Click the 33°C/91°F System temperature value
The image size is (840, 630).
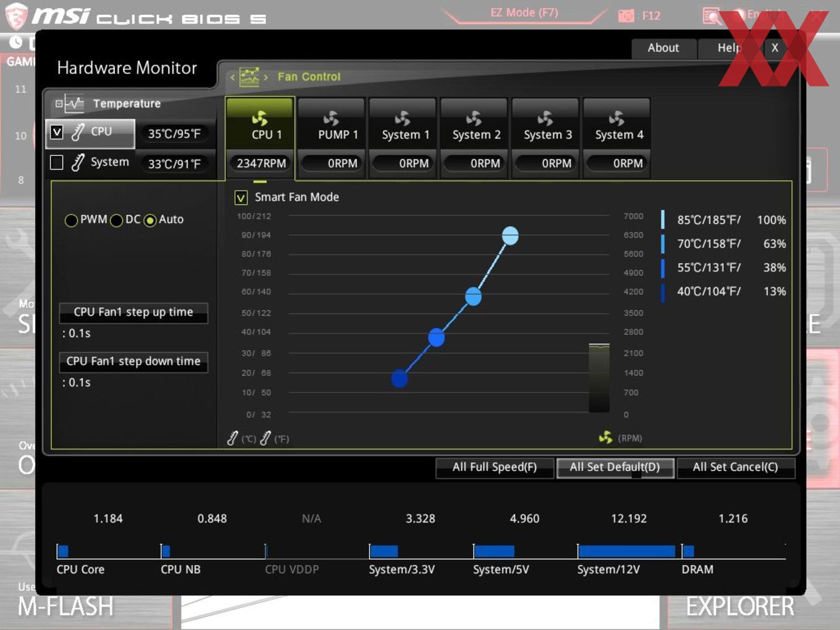[x=174, y=164]
